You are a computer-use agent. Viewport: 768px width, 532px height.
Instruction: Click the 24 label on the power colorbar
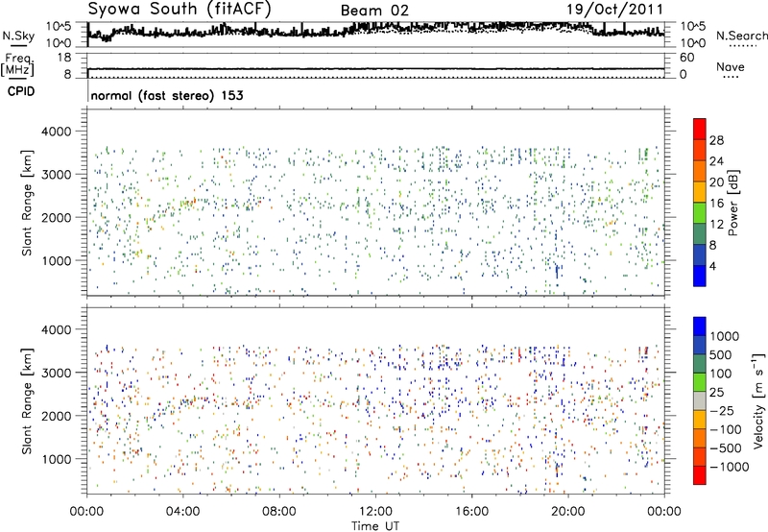tap(716, 161)
